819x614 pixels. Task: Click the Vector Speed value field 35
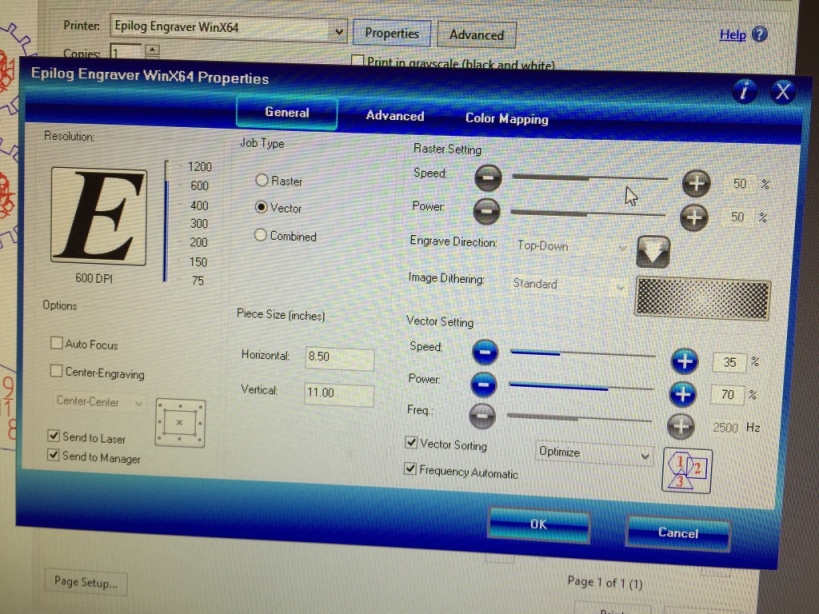coord(730,362)
